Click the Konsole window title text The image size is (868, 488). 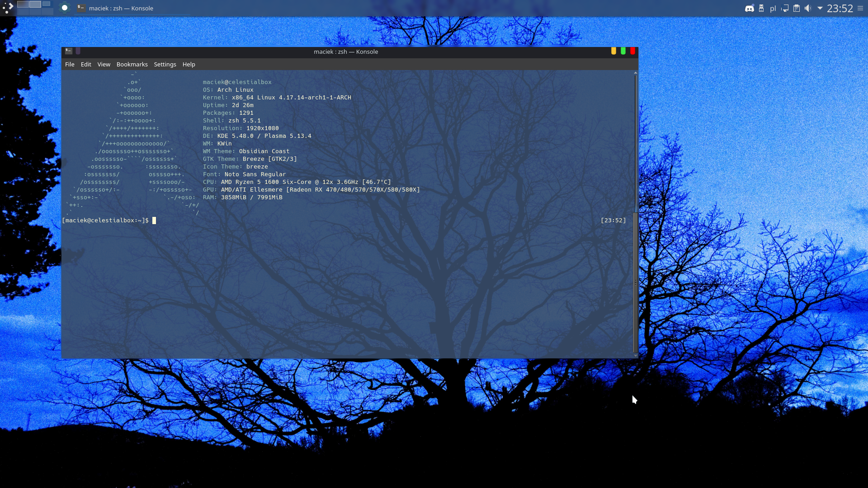pyautogui.click(x=346, y=52)
